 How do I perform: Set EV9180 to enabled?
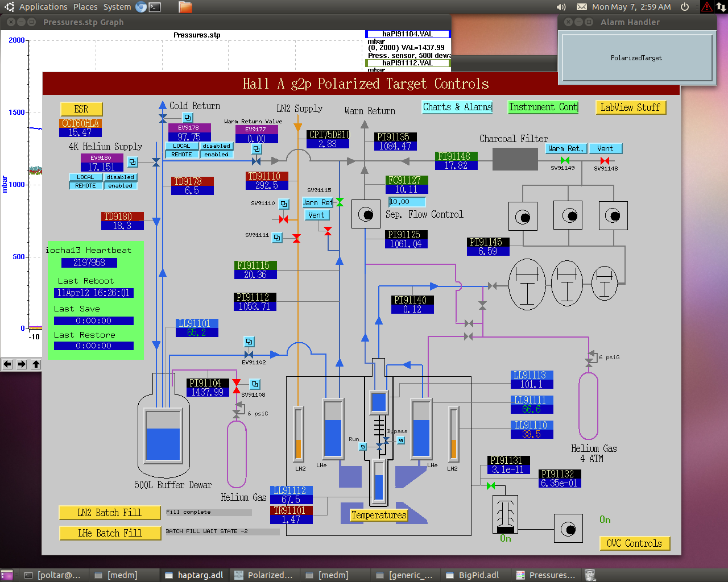click(x=120, y=186)
